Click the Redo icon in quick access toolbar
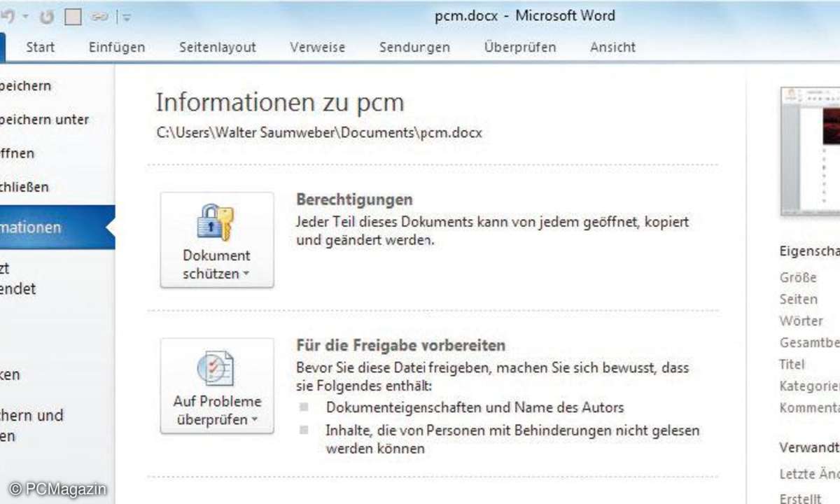Viewport: 840px width, 504px height. (48, 16)
